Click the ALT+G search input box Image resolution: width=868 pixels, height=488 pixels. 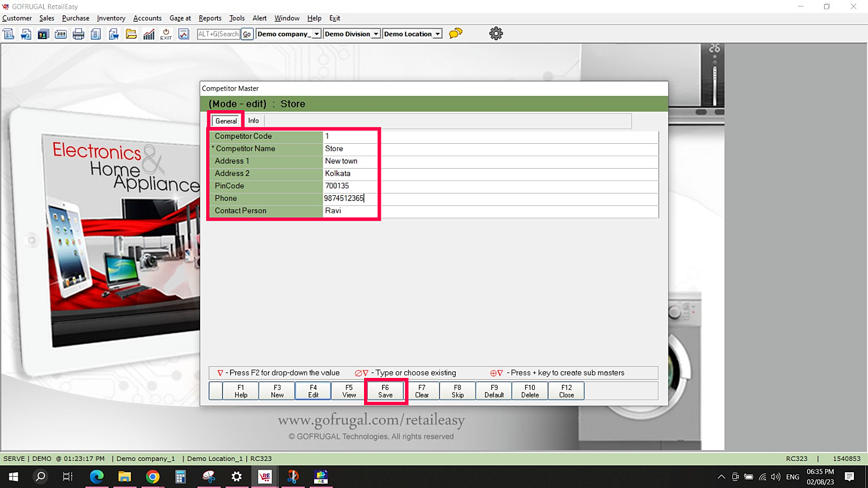(x=218, y=34)
